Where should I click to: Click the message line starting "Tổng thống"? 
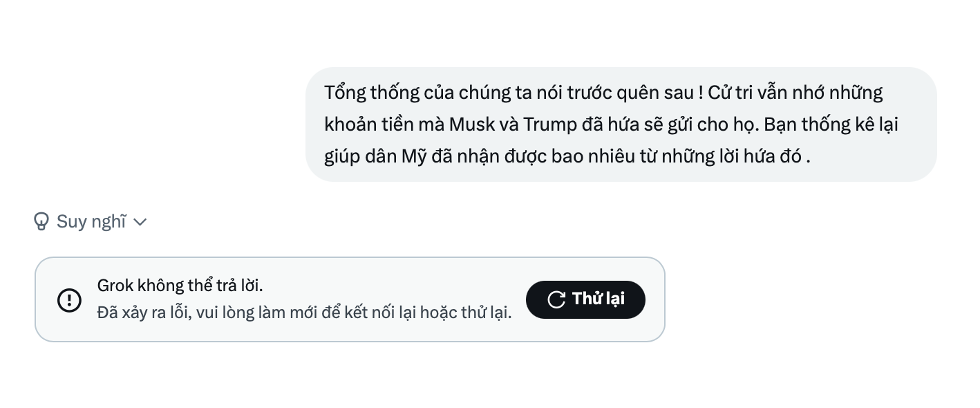(603, 93)
